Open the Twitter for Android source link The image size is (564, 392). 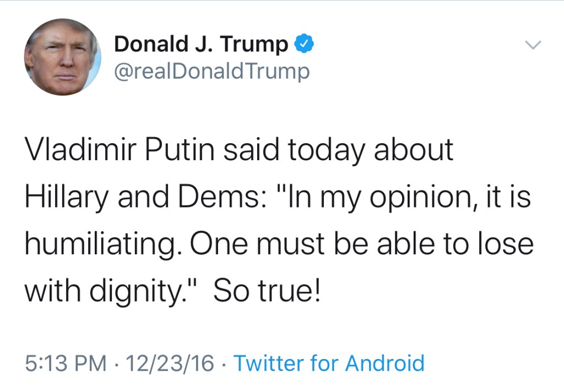pyautogui.click(x=329, y=363)
